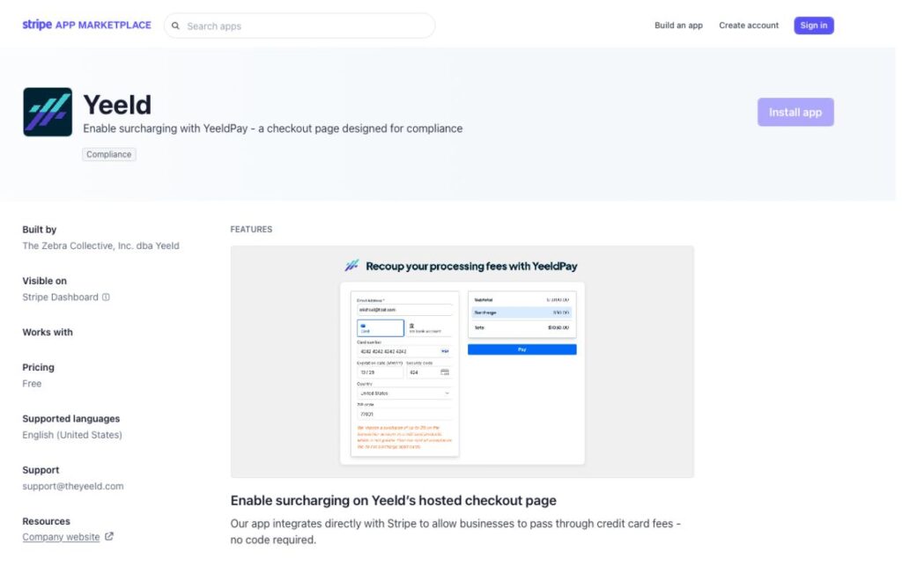902x588 pixels.
Task: Click the Stripe App Marketplace logo
Action: tap(87, 25)
